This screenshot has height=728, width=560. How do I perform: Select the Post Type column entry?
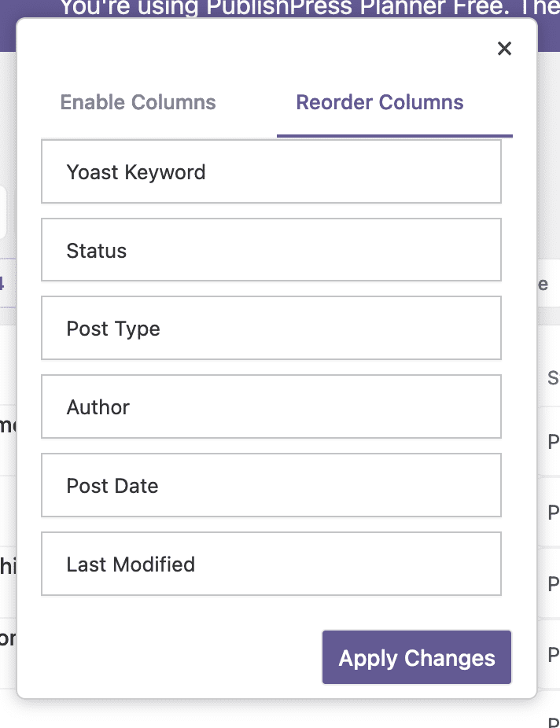[271, 328]
